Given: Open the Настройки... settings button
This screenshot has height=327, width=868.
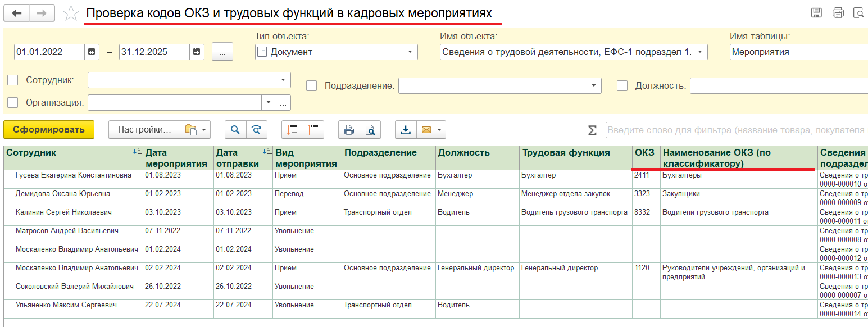Looking at the screenshot, I should pyautogui.click(x=144, y=130).
